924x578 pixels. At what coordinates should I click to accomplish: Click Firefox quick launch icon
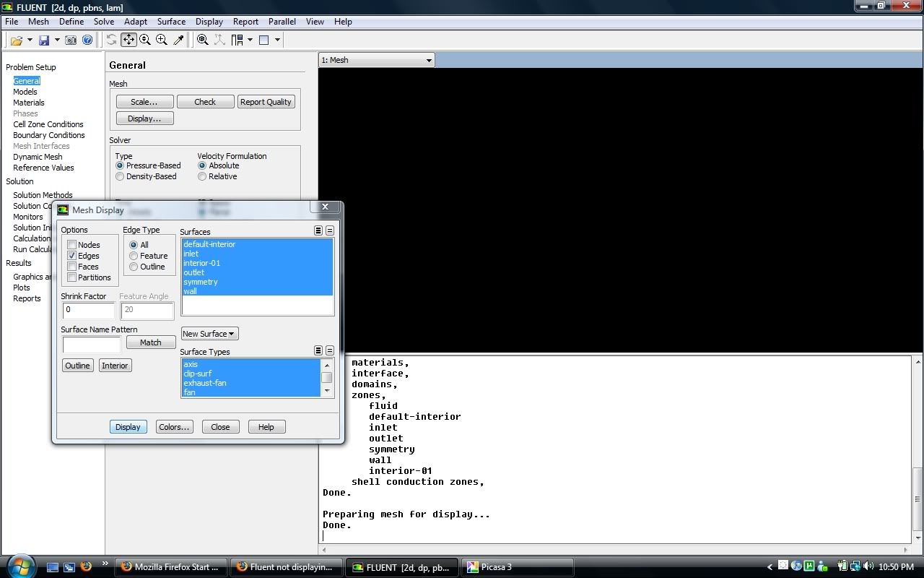(x=86, y=567)
